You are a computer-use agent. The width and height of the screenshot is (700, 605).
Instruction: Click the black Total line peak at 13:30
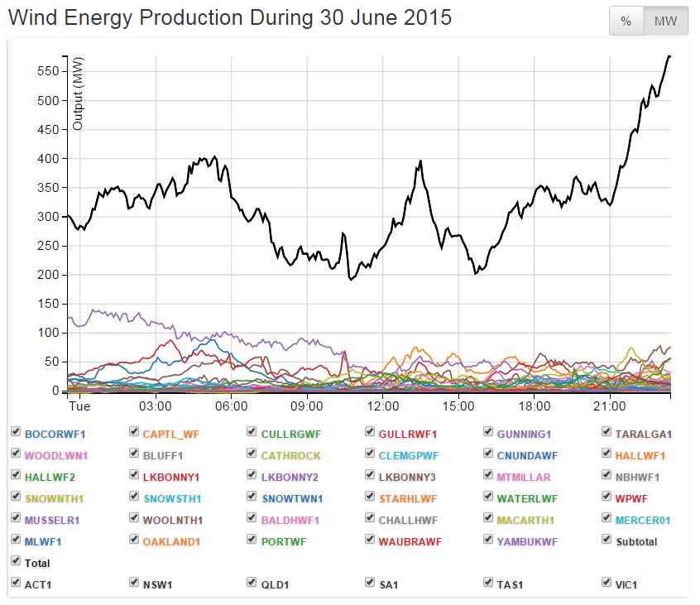[x=420, y=161]
